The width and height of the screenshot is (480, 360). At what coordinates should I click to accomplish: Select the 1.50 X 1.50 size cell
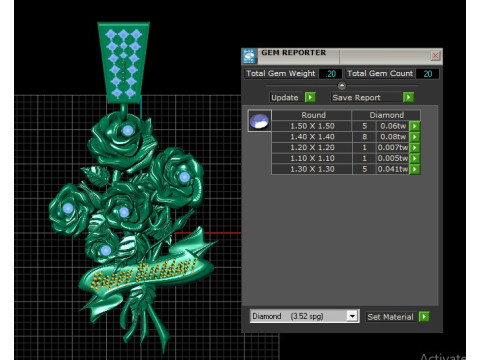[x=312, y=126]
